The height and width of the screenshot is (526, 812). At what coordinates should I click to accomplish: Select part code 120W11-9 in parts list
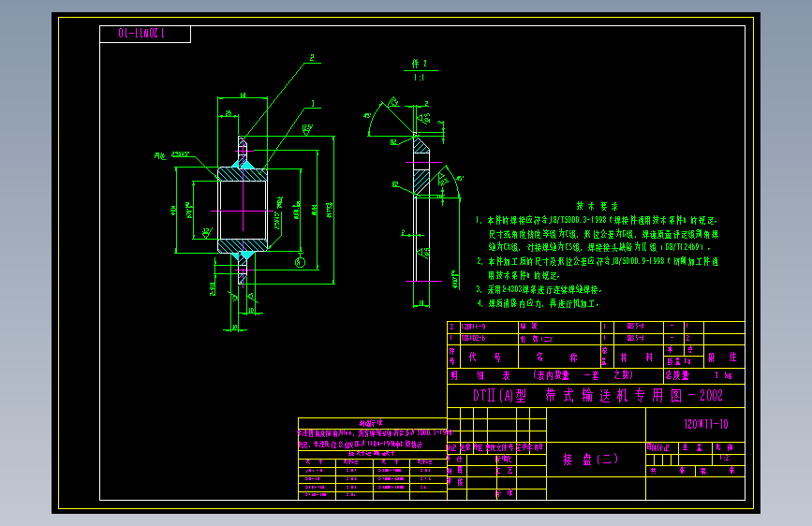(473, 327)
